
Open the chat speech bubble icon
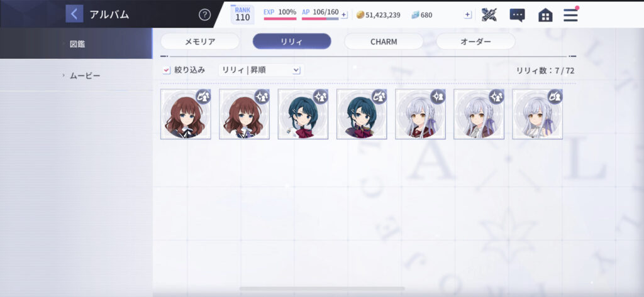[x=517, y=15]
